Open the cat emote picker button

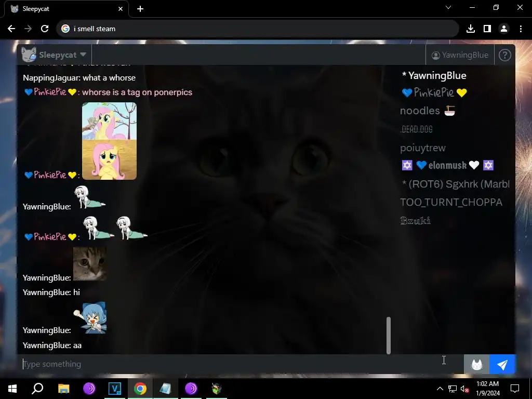[x=477, y=364]
